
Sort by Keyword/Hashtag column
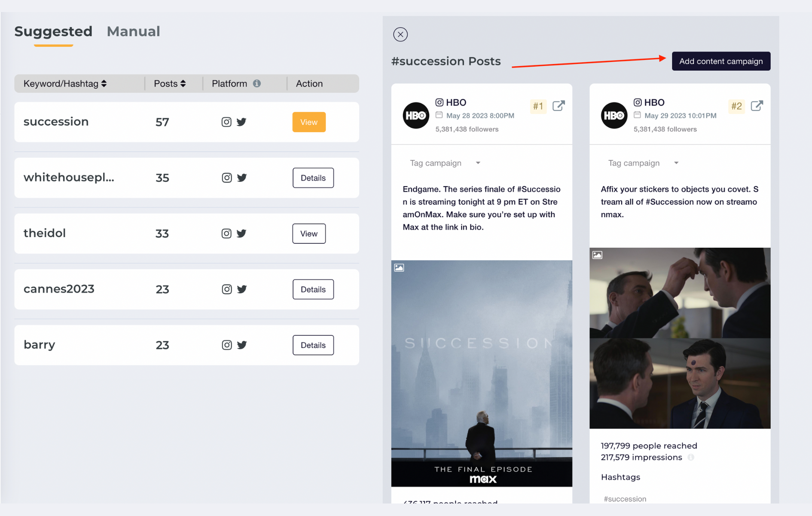click(65, 83)
